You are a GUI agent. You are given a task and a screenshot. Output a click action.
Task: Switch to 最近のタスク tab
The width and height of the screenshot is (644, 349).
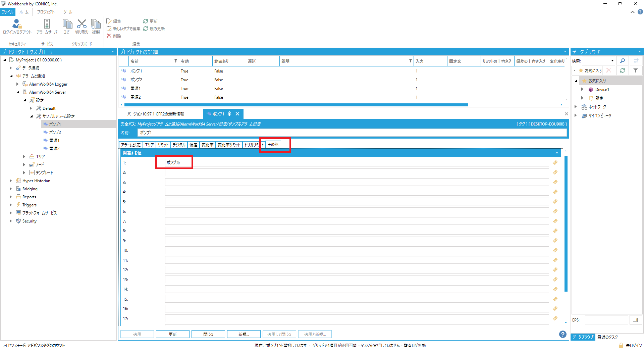607,337
